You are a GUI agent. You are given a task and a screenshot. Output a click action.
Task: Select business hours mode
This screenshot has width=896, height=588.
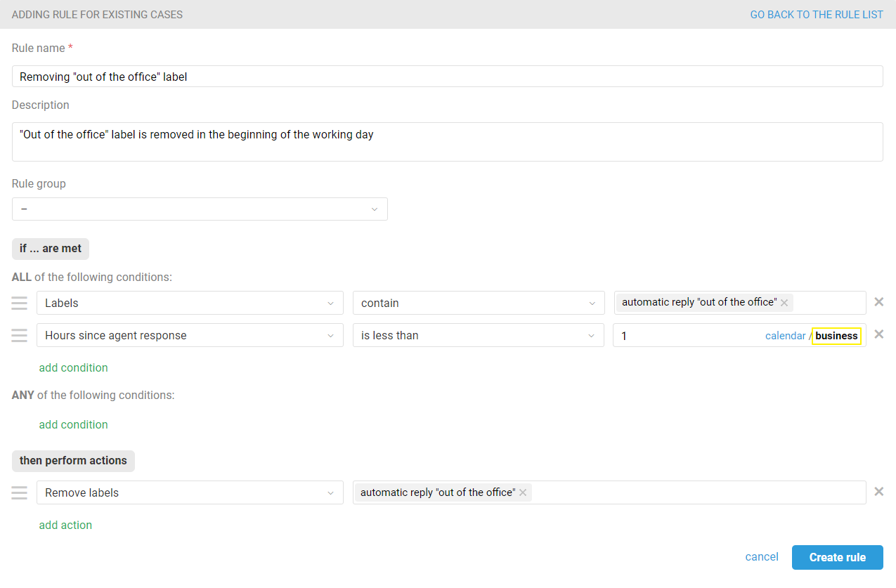(836, 336)
